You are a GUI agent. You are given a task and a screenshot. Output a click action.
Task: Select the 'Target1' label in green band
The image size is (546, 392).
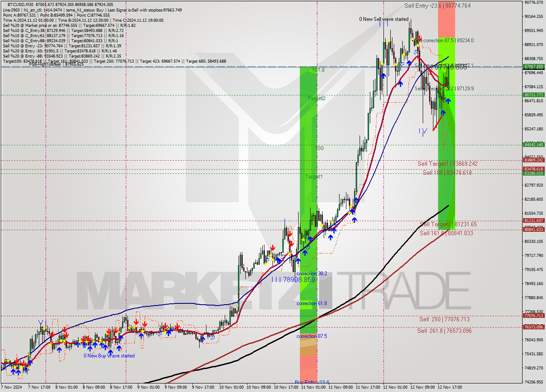click(314, 176)
